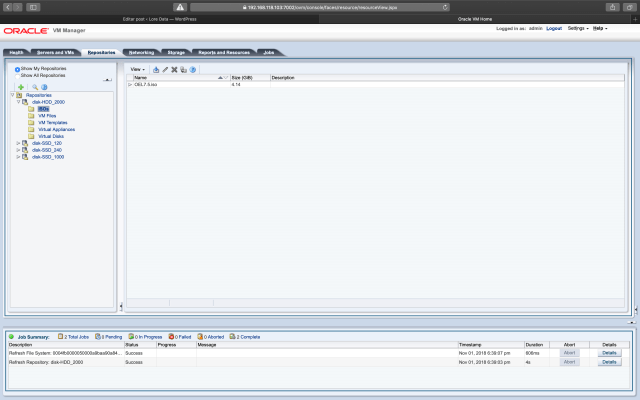Expand the OEL7.5.iso row

click(x=130, y=84)
